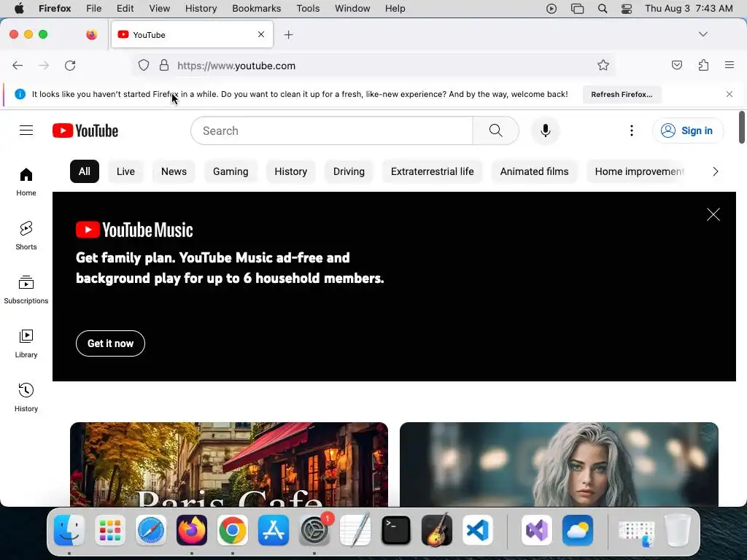
Task: Open tracking protection shield icon
Action: pyautogui.click(x=144, y=65)
